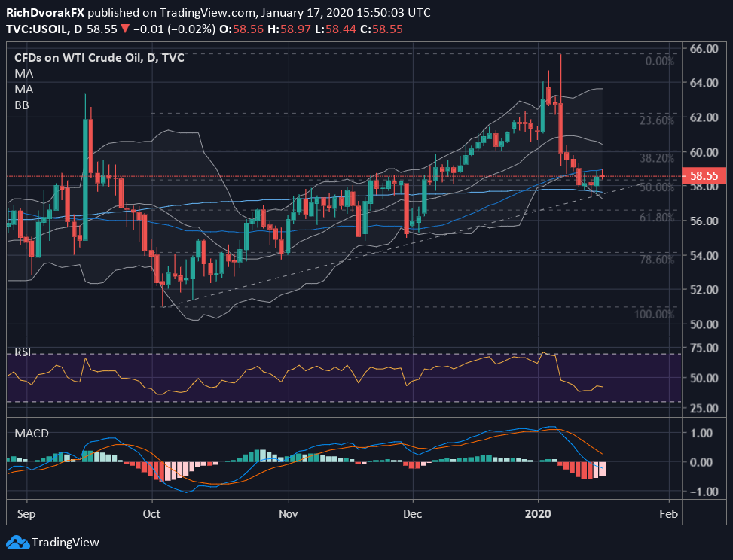This screenshot has height=560, width=733.
Task: Click the 56.00 price axis value
Action: click(704, 221)
